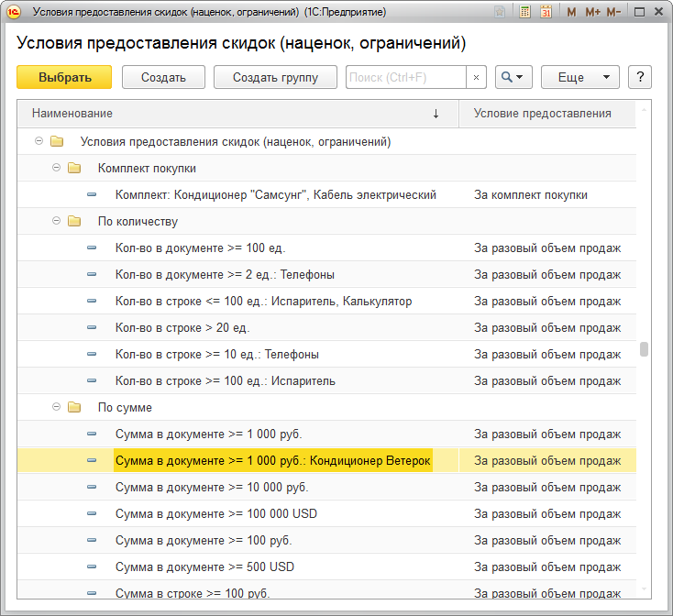Click the M+ memory add button

pyautogui.click(x=592, y=12)
